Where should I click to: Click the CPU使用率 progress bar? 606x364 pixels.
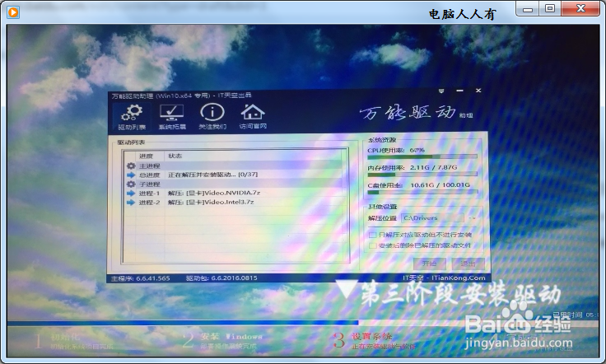(422, 156)
